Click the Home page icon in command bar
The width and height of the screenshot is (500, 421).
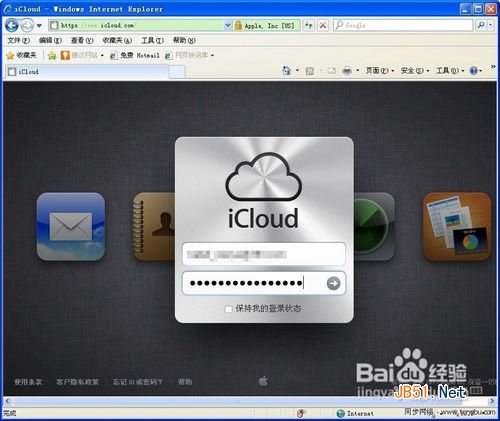pyautogui.click(x=286, y=71)
